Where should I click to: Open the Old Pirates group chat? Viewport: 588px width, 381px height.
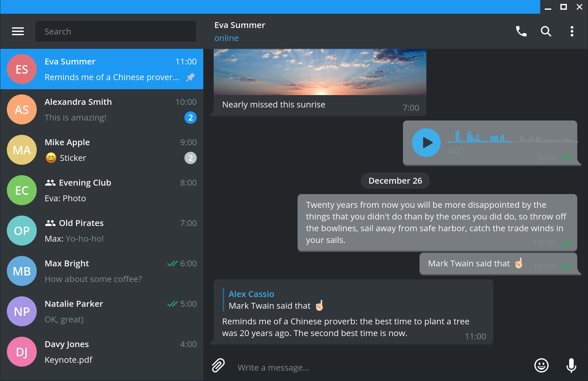(x=102, y=231)
